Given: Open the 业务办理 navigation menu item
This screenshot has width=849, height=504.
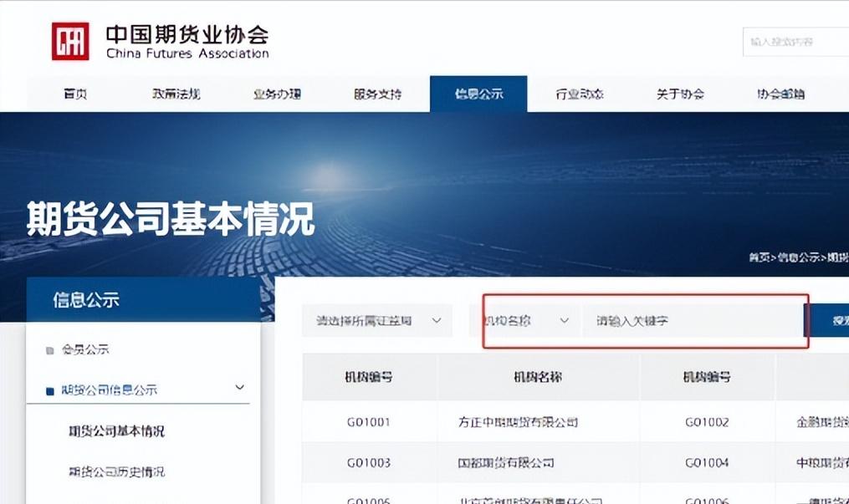Looking at the screenshot, I should [x=275, y=94].
